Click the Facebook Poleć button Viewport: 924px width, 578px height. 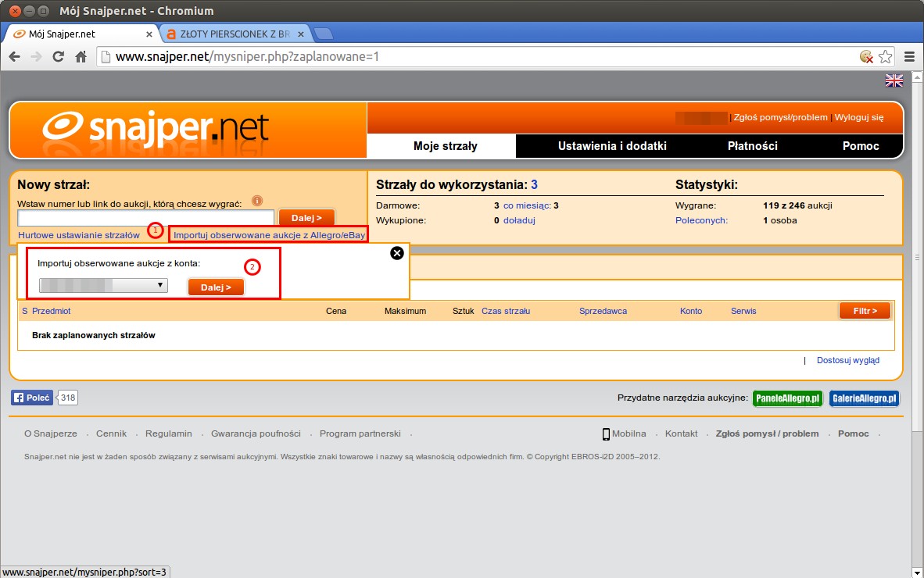(x=32, y=398)
